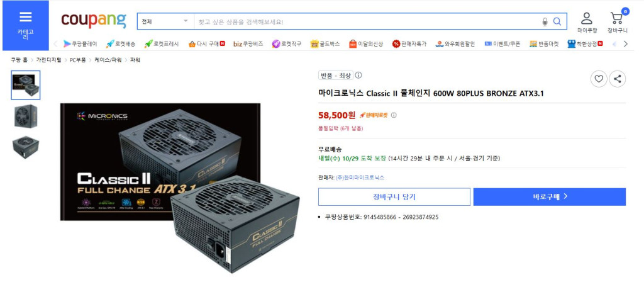
Task: Click the magnifier search icon
Action: click(557, 21)
